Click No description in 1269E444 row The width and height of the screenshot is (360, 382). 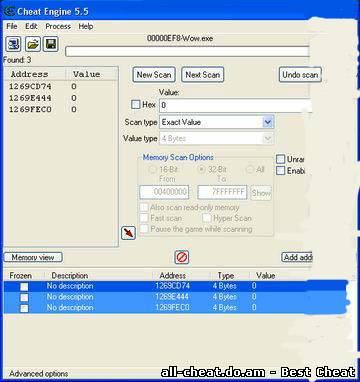click(70, 297)
